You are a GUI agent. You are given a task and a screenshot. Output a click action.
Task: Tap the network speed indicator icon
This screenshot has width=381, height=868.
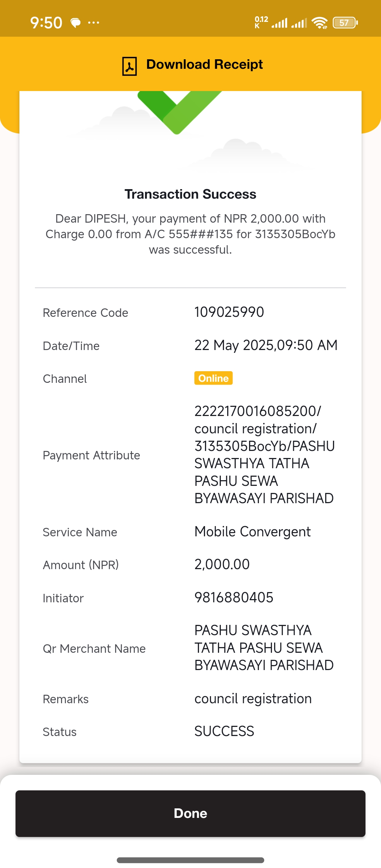tap(261, 22)
